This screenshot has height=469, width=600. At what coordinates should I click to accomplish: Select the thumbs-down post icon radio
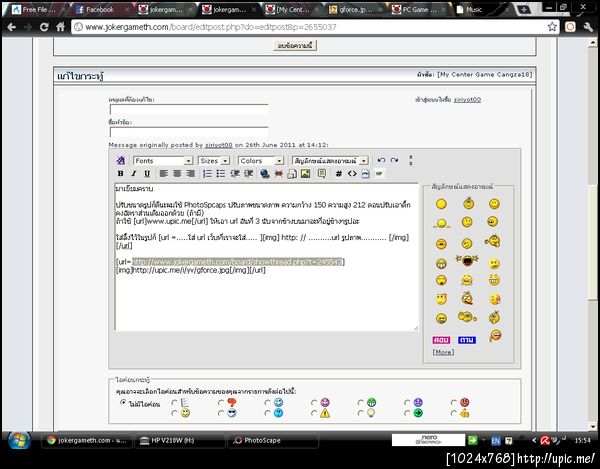[x=221, y=402]
